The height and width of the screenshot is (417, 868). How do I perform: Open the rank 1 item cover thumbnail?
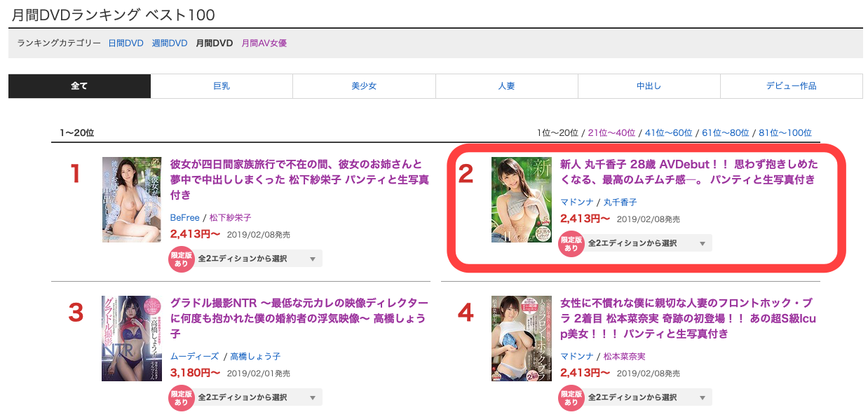click(x=132, y=200)
